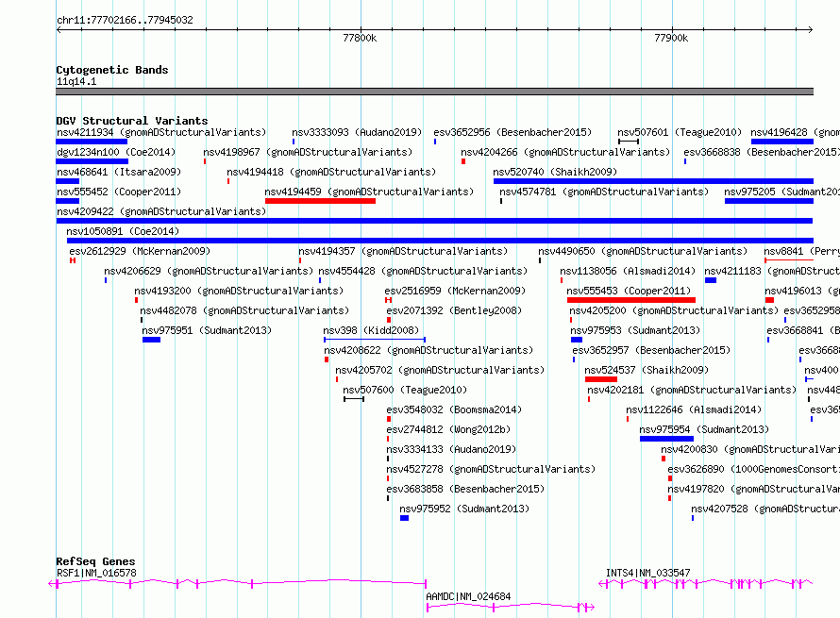Click the 11q14.1 band label
This screenshot has width=840, height=618.
(76, 81)
